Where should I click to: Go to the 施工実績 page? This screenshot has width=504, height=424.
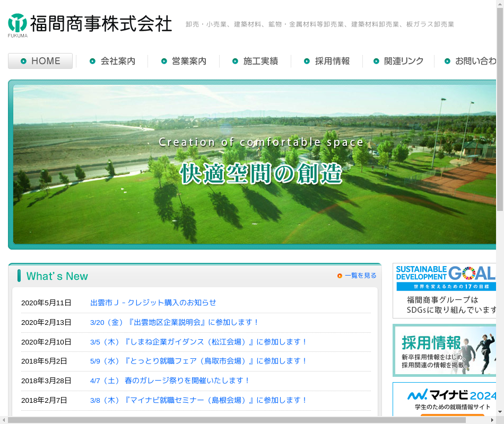255,61
